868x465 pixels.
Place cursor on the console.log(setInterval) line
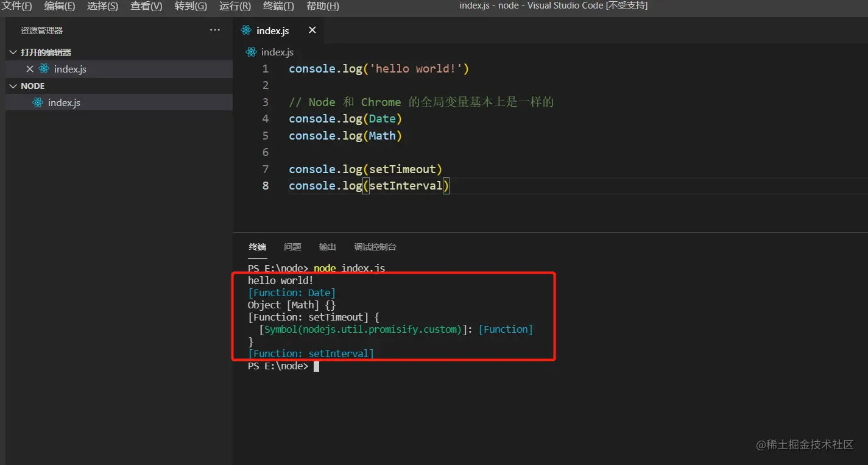[x=369, y=185]
